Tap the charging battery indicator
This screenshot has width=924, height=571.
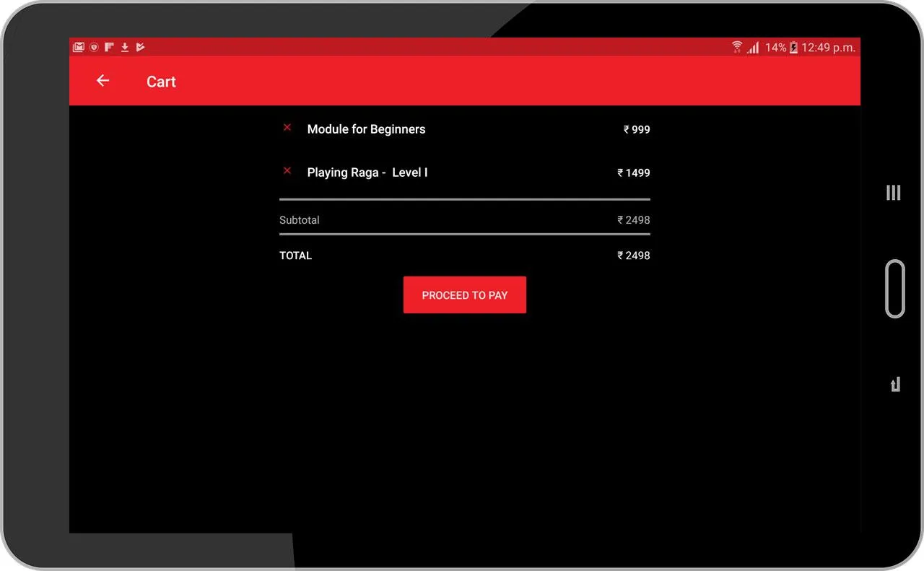[793, 46]
